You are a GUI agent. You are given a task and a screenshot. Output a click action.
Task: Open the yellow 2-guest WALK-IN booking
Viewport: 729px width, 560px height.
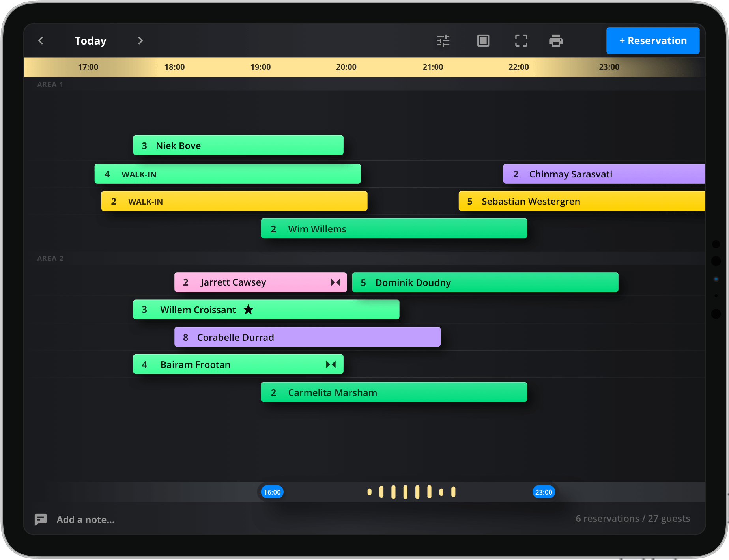pyautogui.click(x=234, y=201)
